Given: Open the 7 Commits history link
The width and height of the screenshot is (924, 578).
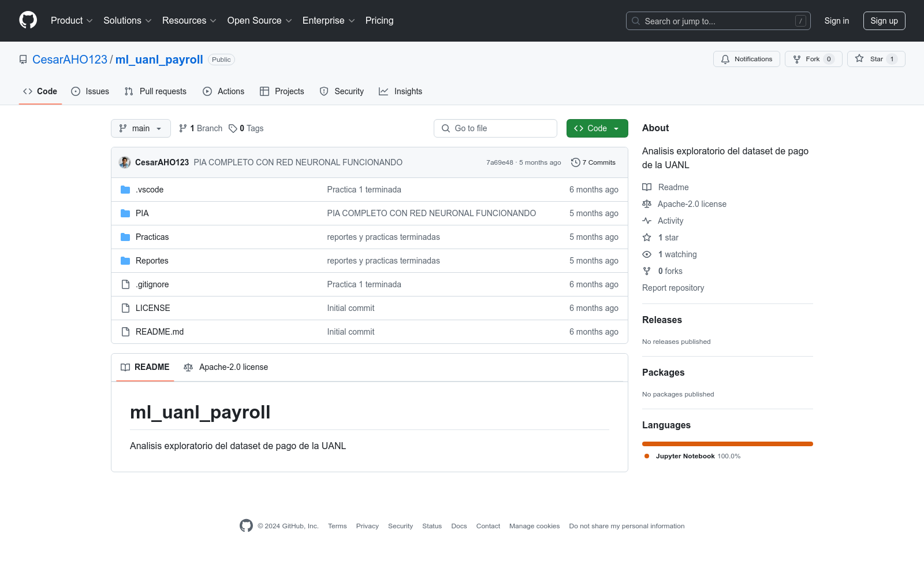Looking at the screenshot, I should [x=593, y=162].
